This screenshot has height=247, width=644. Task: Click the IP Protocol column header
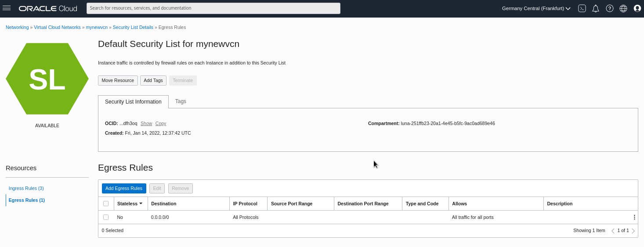[245, 204]
